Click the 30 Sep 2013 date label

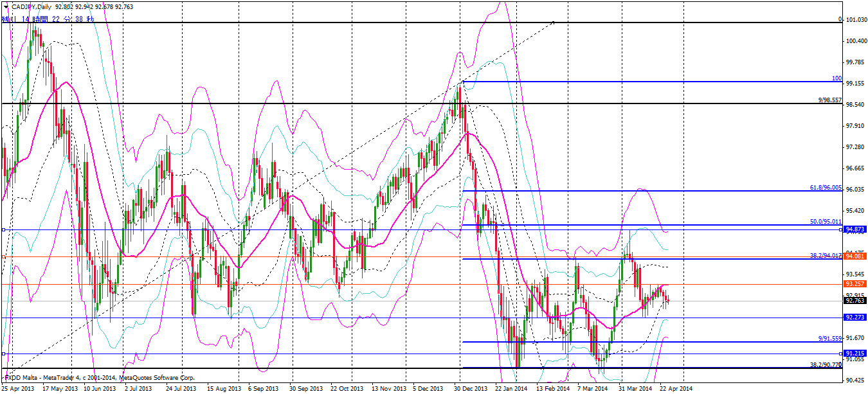click(x=305, y=389)
